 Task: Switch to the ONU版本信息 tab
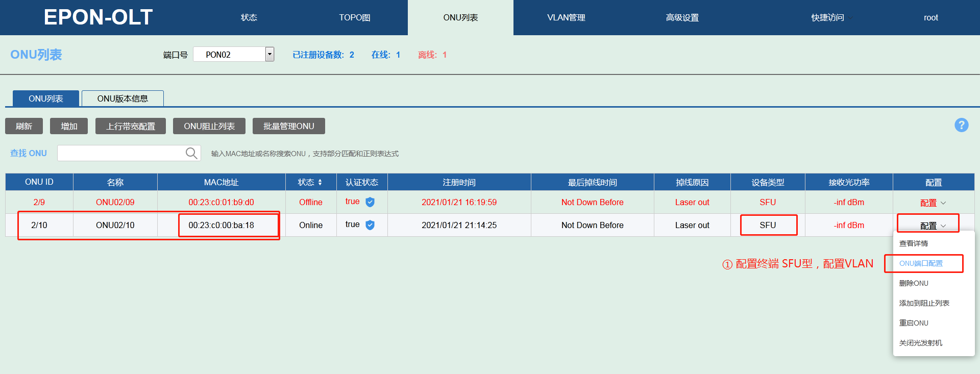click(x=122, y=98)
